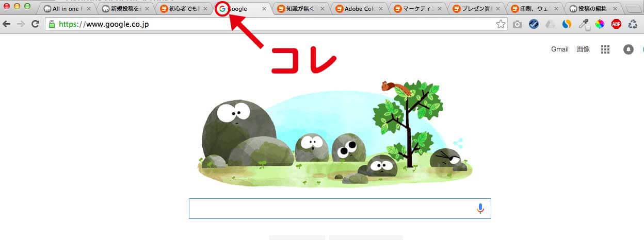Close the All in one tab
Viewport: 644px width, 240px height.
[x=89, y=9]
